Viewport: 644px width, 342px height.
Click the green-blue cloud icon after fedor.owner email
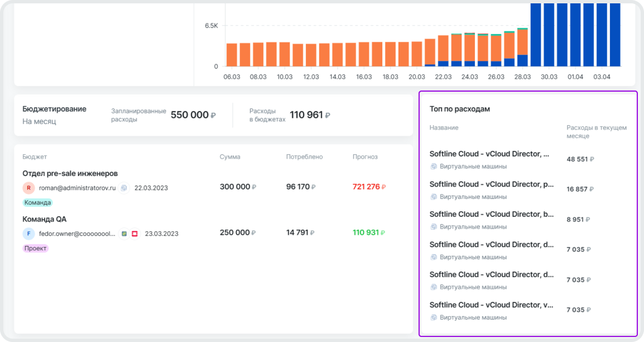click(124, 234)
